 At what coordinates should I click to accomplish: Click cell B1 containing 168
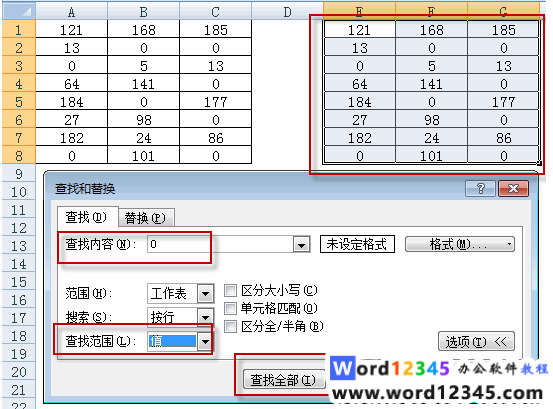click(144, 29)
